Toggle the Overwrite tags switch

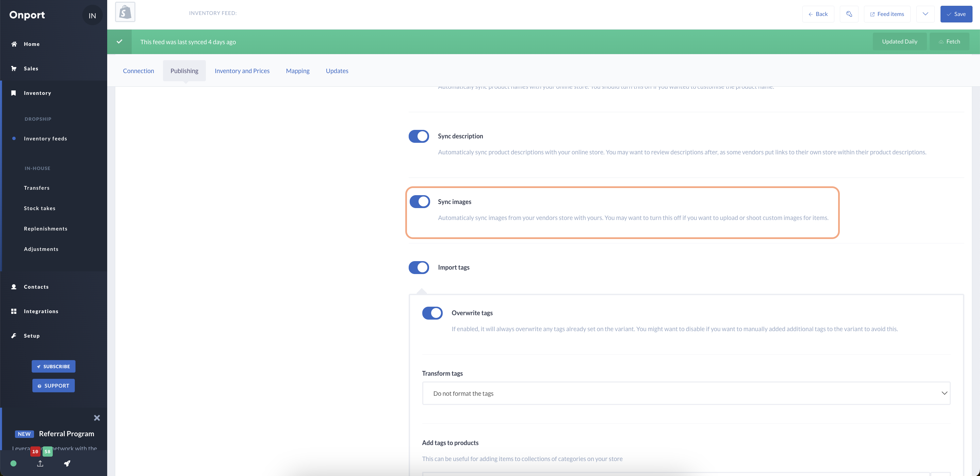(x=432, y=313)
